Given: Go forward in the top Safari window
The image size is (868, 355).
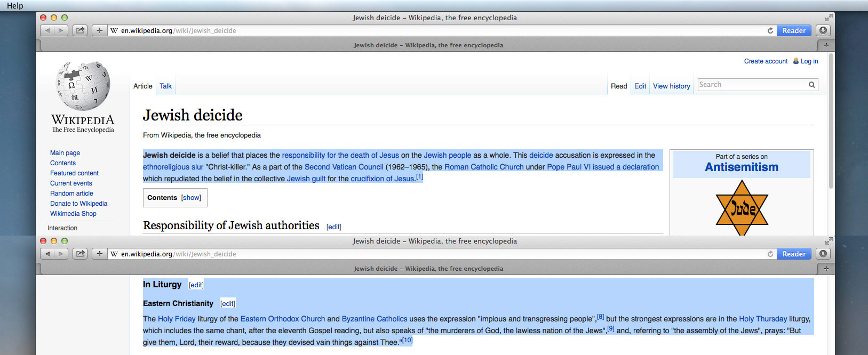Looking at the screenshot, I should (x=61, y=30).
